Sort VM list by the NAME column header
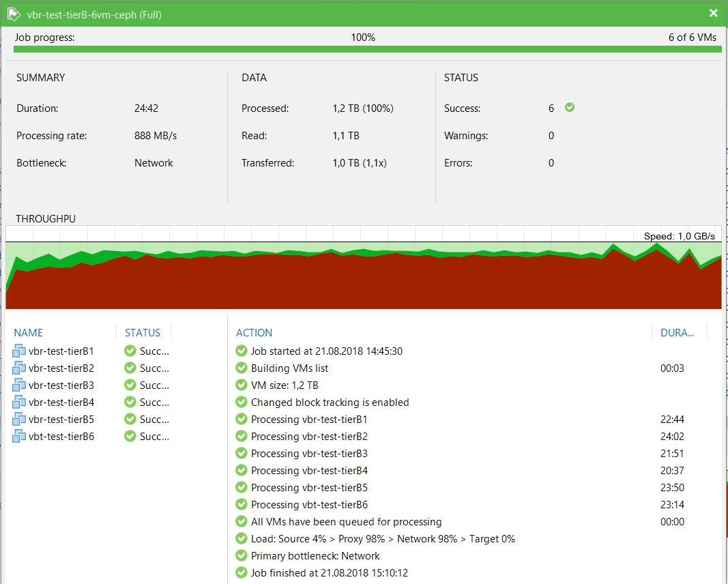This screenshot has height=584, width=728. point(28,333)
